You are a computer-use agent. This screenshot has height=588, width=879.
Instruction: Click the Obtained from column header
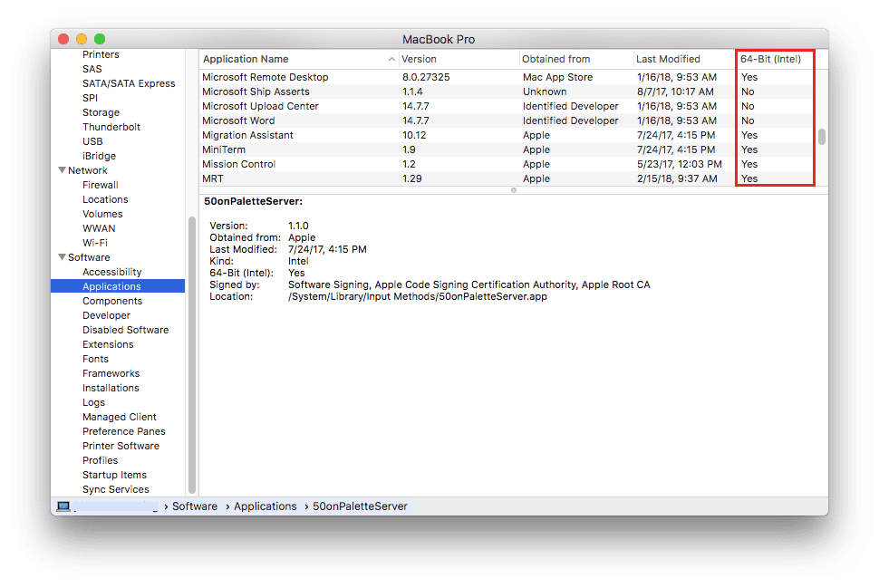point(555,59)
